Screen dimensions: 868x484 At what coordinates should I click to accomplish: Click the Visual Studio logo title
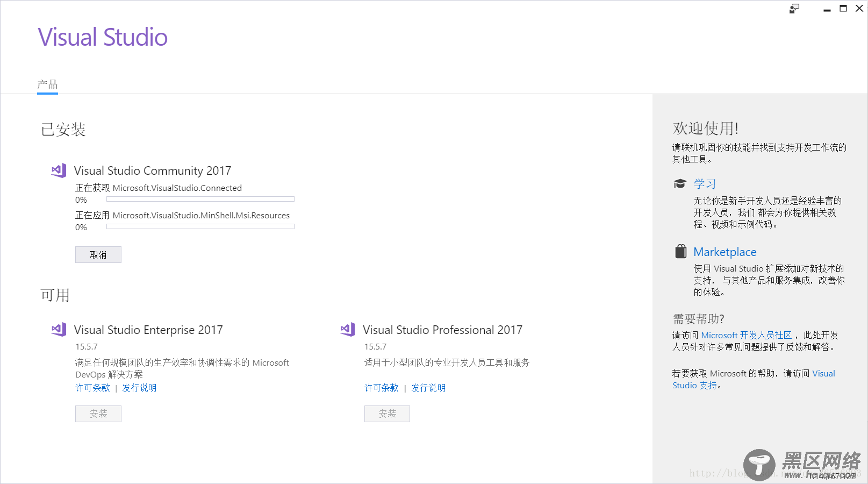[x=103, y=37]
